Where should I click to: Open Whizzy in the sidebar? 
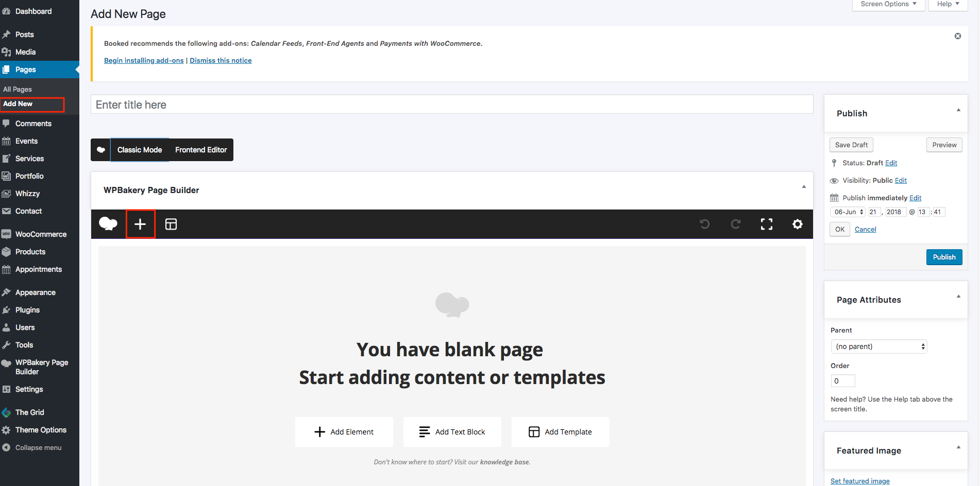coord(27,194)
